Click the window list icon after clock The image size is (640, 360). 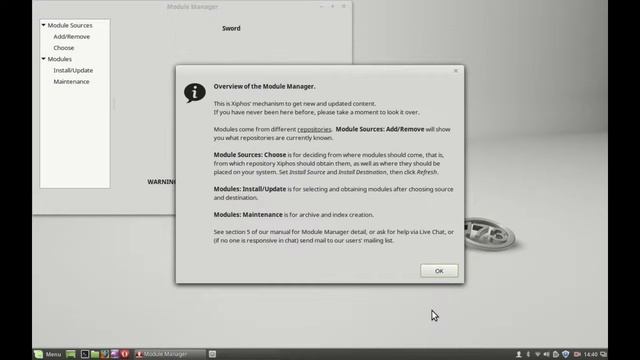pos(603,354)
